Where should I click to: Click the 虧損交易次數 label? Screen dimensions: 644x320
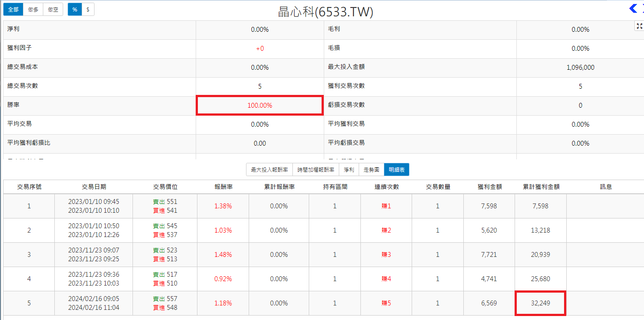pos(346,105)
